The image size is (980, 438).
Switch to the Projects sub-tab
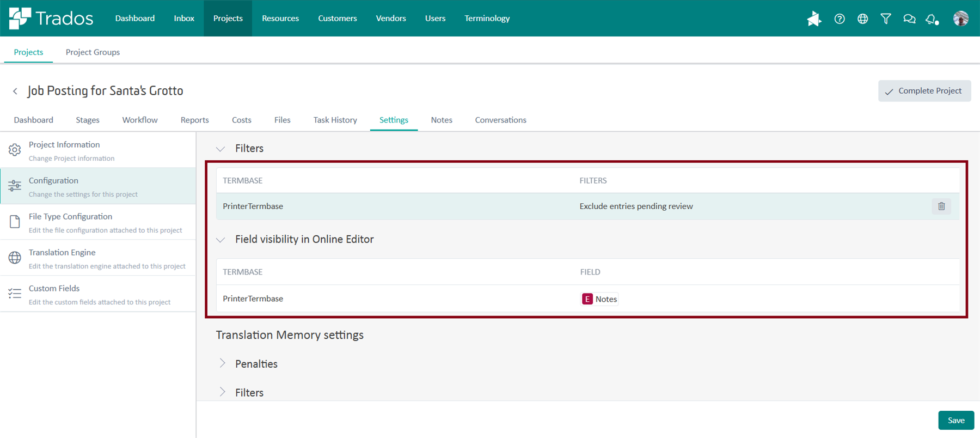(28, 52)
